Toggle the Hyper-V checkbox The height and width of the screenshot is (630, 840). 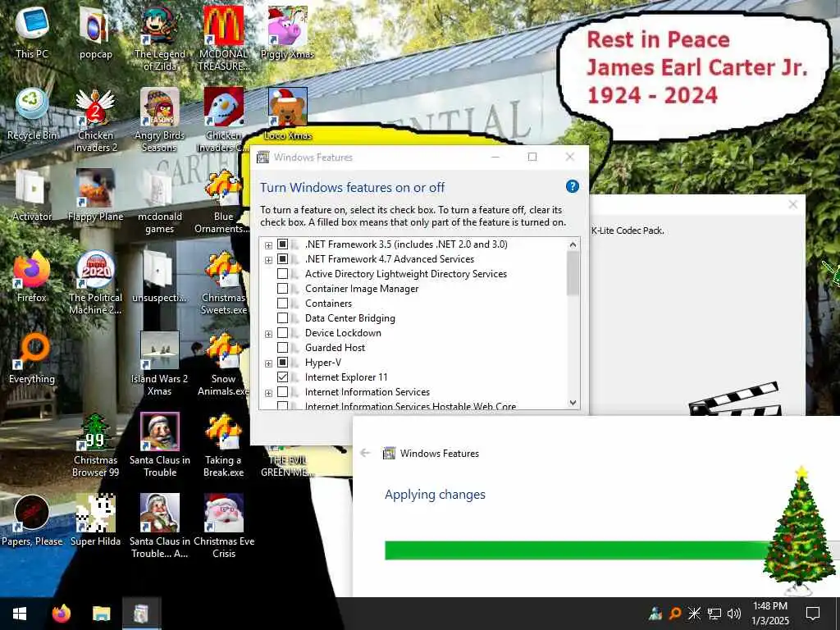(x=282, y=363)
